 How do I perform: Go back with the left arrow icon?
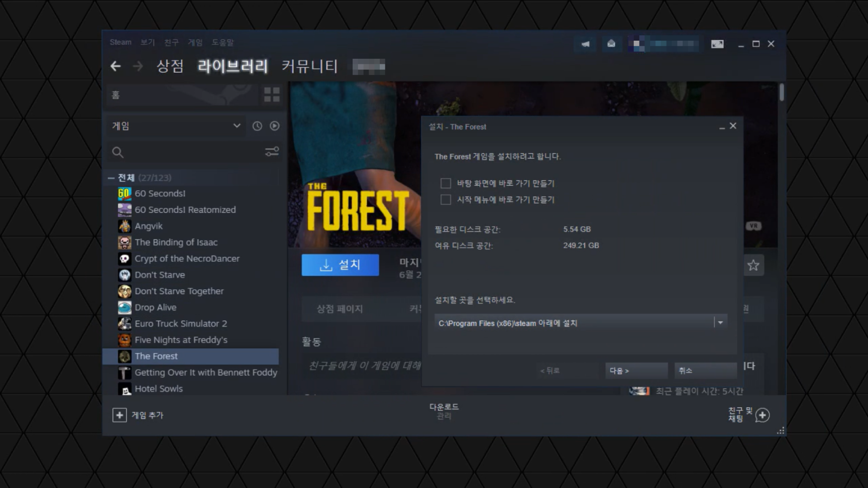point(116,66)
